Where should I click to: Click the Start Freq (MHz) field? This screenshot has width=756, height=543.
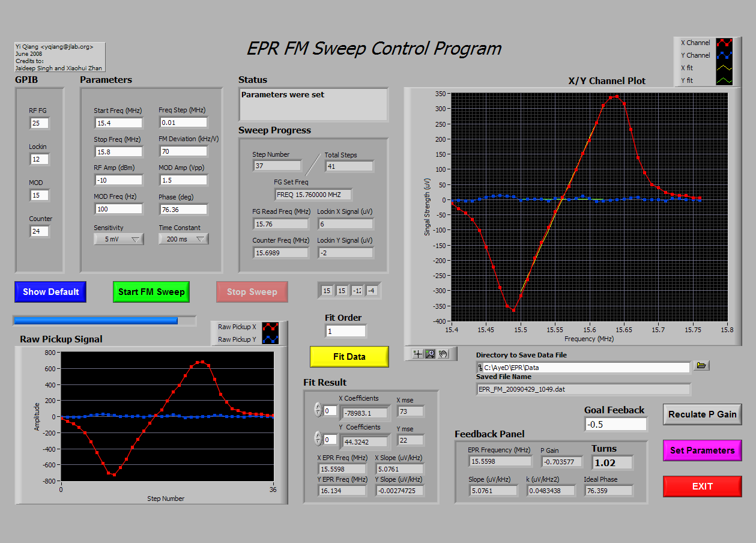tap(118, 123)
